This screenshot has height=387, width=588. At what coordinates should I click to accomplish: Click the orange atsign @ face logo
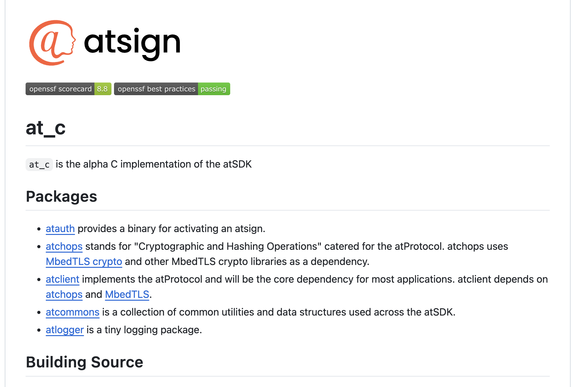coord(52,43)
